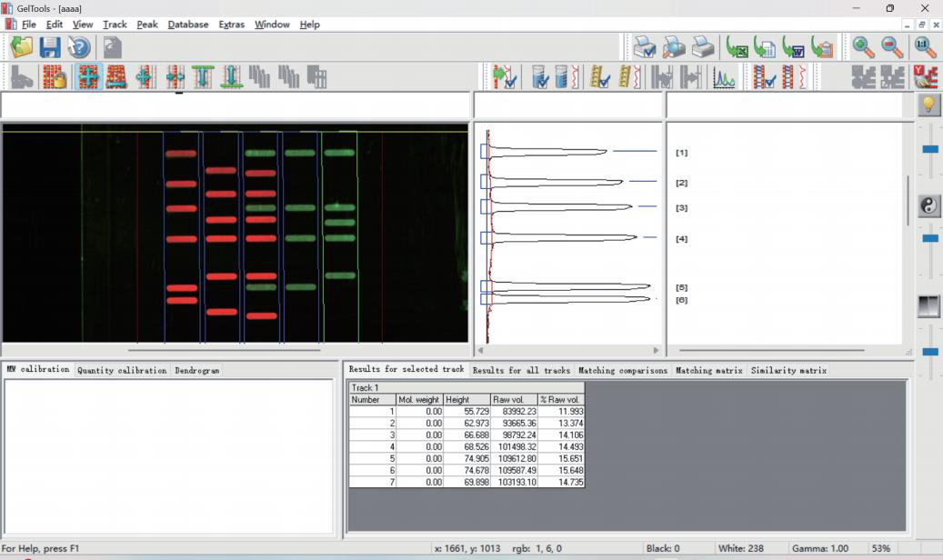Click the red gel lanes icon with checkmark
This screenshot has height=560, width=943.
coord(764,77)
